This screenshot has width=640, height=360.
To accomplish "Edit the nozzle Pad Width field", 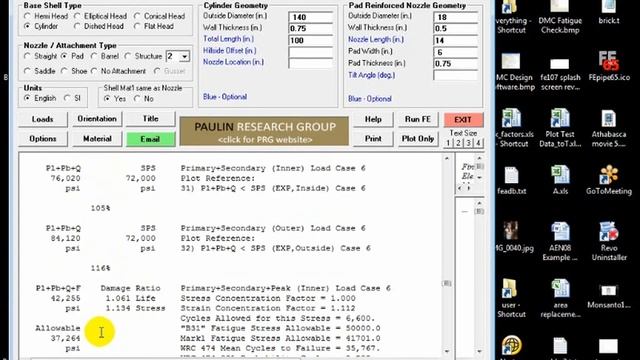I will coord(456,52).
